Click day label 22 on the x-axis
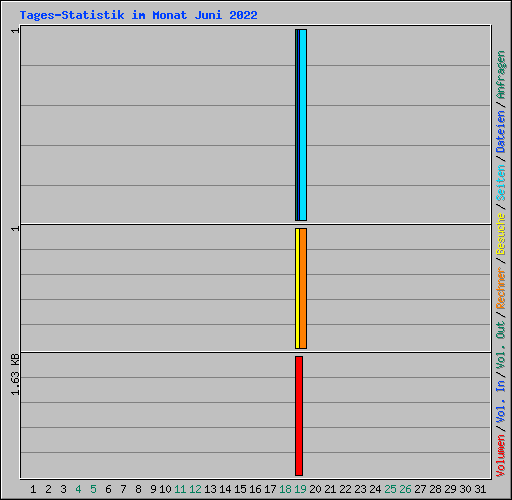Screen dimensions: 512x500 [345, 489]
